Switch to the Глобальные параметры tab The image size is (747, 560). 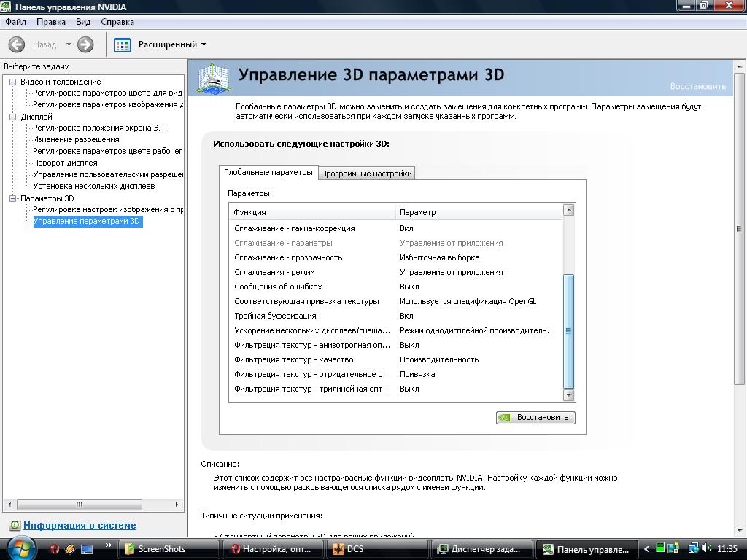(268, 172)
